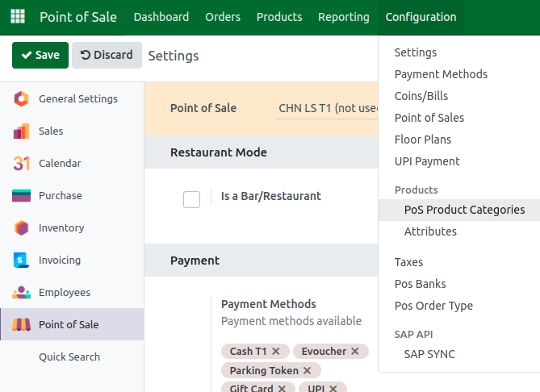540x392 pixels.
Task: Open Attributes menu entry
Action: pyautogui.click(x=430, y=231)
